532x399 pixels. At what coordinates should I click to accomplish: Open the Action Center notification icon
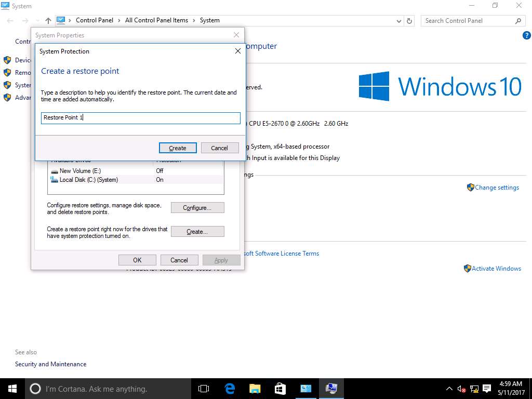coord(487,389)
